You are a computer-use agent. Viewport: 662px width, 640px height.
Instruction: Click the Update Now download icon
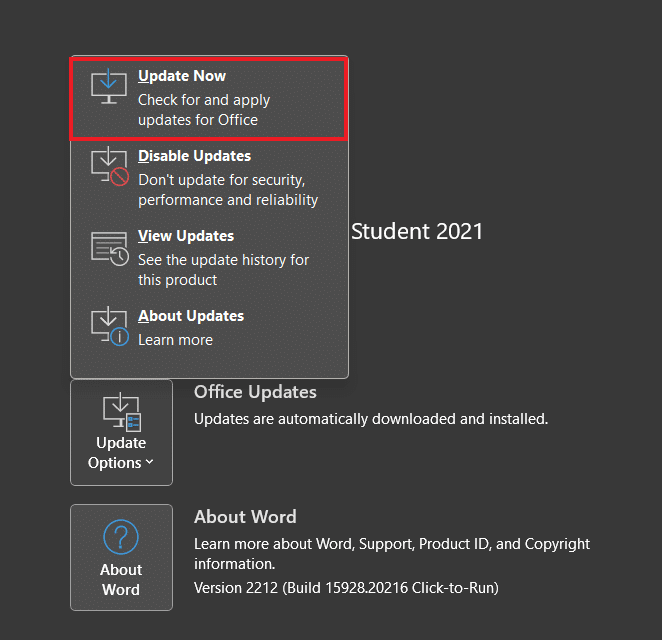pos(109,87)
